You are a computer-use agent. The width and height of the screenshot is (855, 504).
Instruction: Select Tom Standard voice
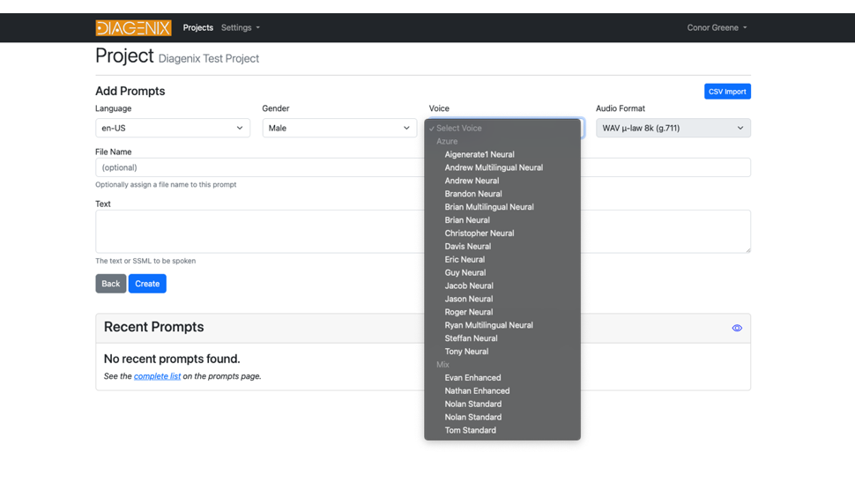[502, 430]
